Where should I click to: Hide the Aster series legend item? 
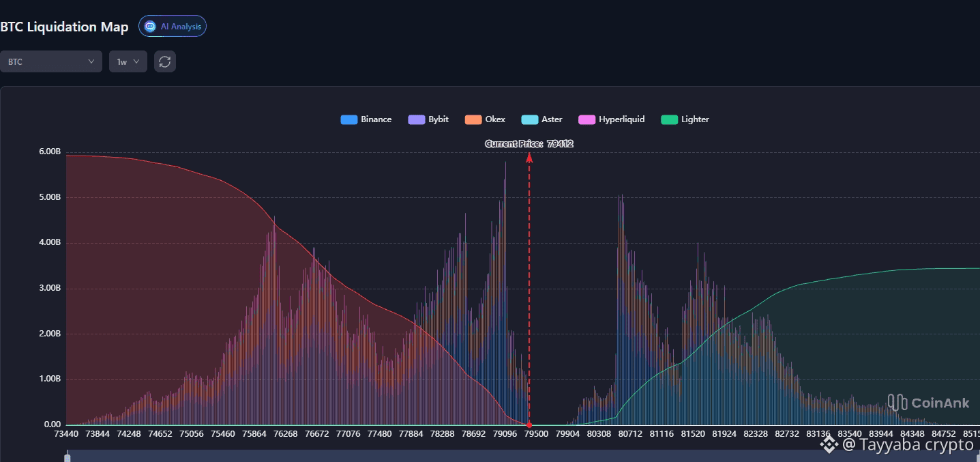click(541, 119)
